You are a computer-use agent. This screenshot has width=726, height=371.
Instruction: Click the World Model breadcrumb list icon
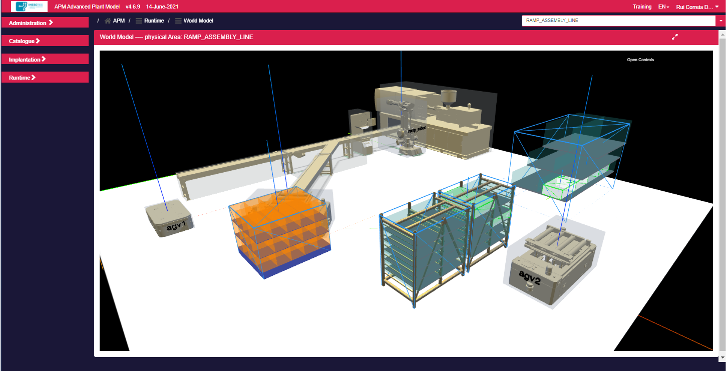point(178,21)
